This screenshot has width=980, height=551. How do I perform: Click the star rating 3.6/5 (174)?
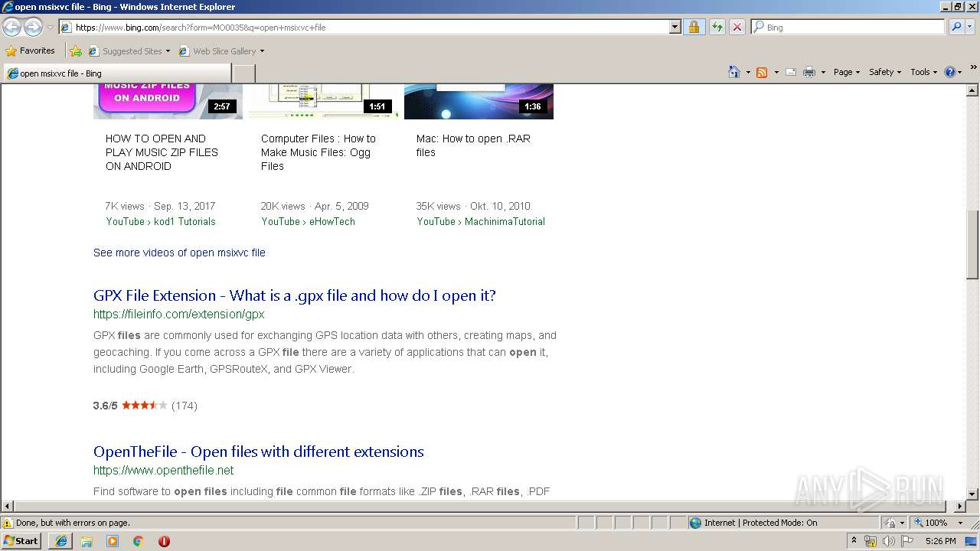(145, 406)
